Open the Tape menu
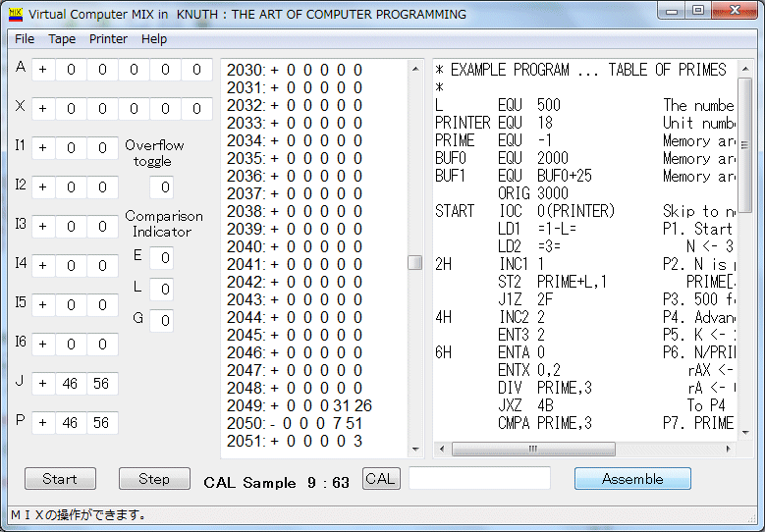The image size is (765, 532). click(x=62, y=39)
